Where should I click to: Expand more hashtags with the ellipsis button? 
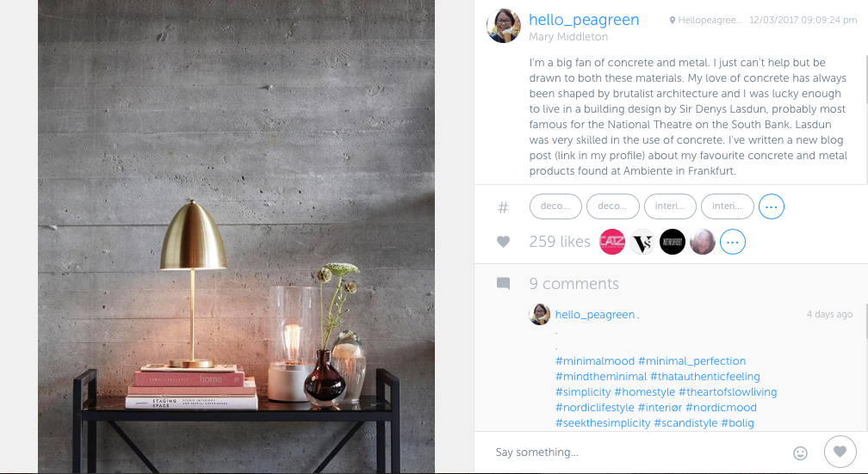click(772, 206)
